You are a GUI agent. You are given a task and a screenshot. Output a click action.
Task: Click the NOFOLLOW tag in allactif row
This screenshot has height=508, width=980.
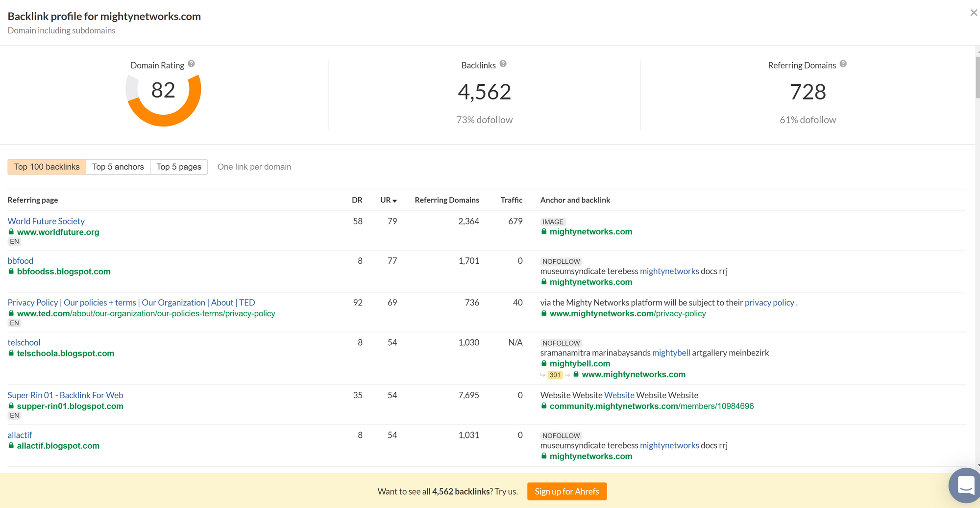point(561,436)
